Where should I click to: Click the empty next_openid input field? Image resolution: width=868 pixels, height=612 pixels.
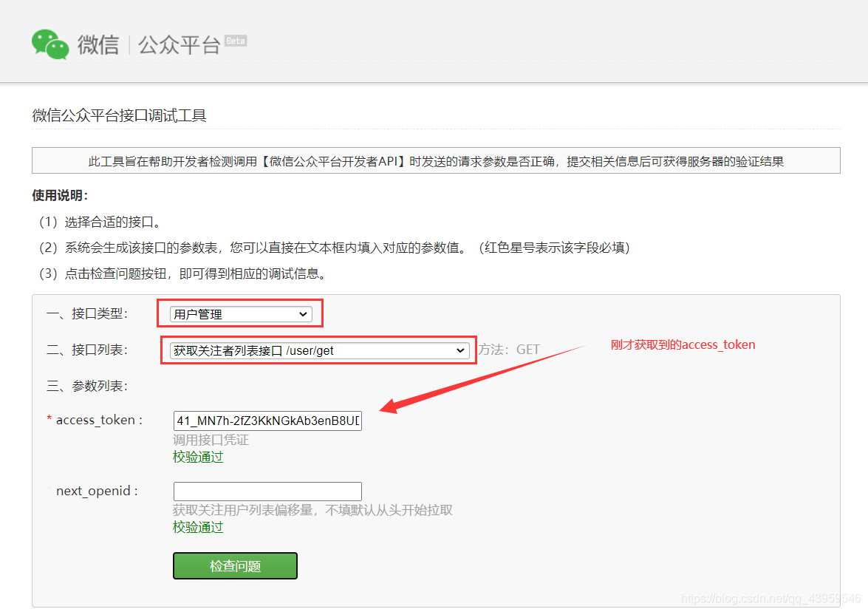click(x=267, y=492)
